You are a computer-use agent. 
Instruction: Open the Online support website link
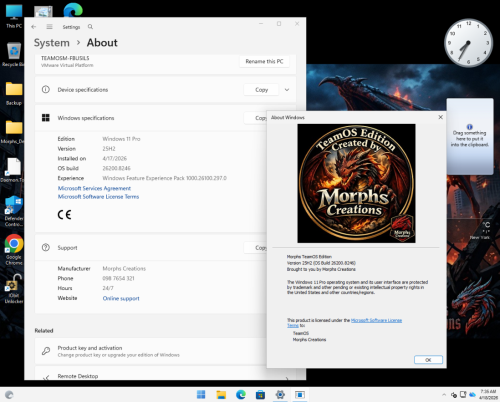[x=121, y=298]
